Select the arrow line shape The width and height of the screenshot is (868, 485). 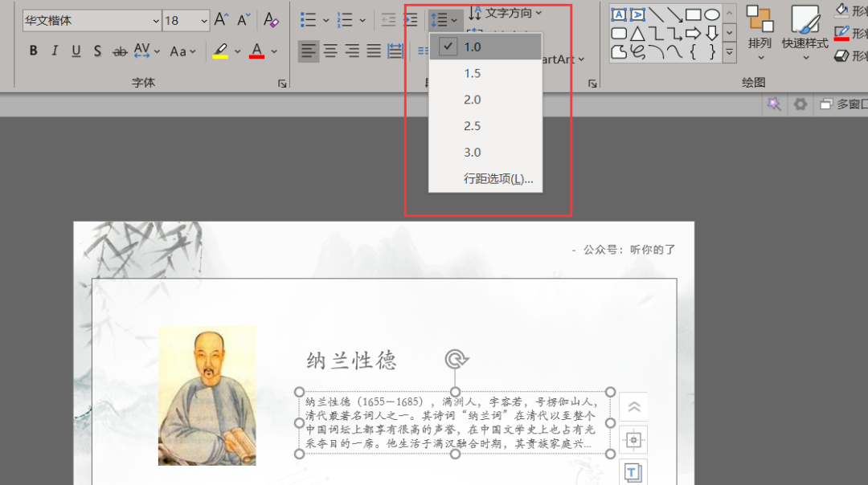pyautogui.click(x=674, y=15)
